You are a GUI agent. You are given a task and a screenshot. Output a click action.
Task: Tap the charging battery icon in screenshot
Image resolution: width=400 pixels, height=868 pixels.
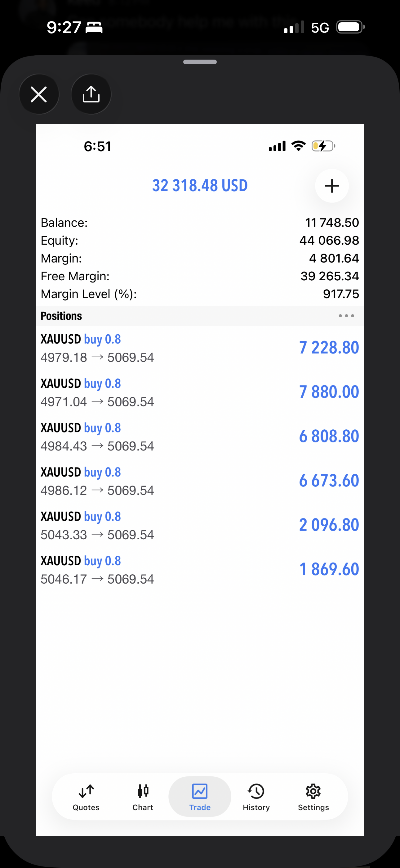[323, 146]
